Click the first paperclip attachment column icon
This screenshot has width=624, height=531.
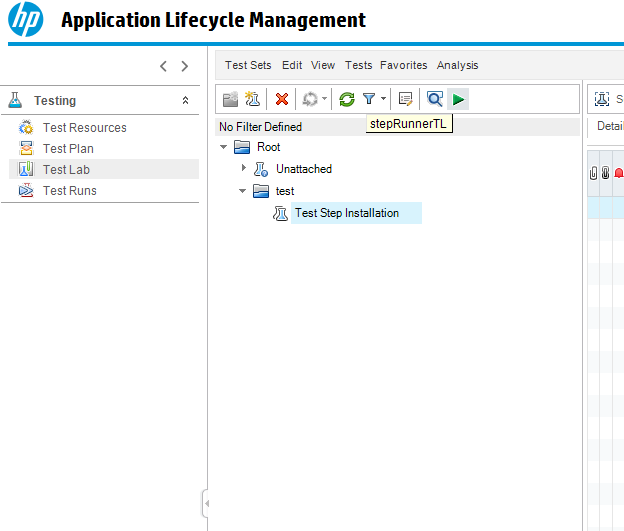pyautogui.click(x=593, y=173)
